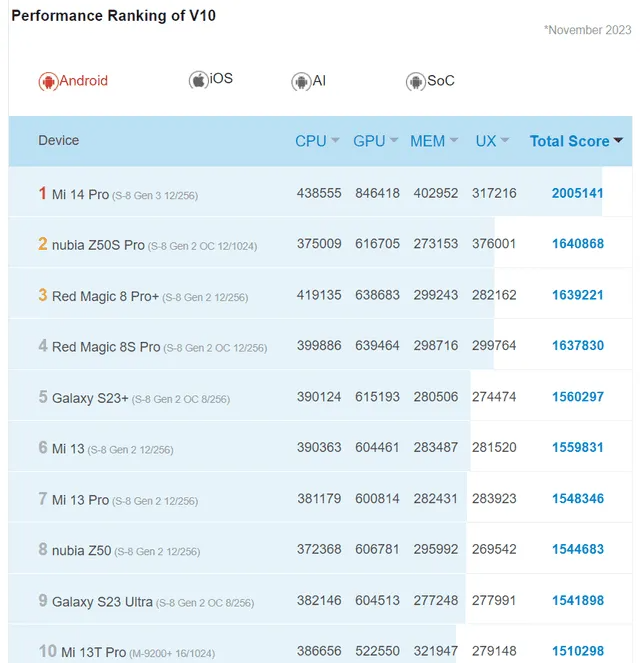Open the Galaxy S23 Ultra entry
This screenshot has height=663, width=640.
pos(102,601)
